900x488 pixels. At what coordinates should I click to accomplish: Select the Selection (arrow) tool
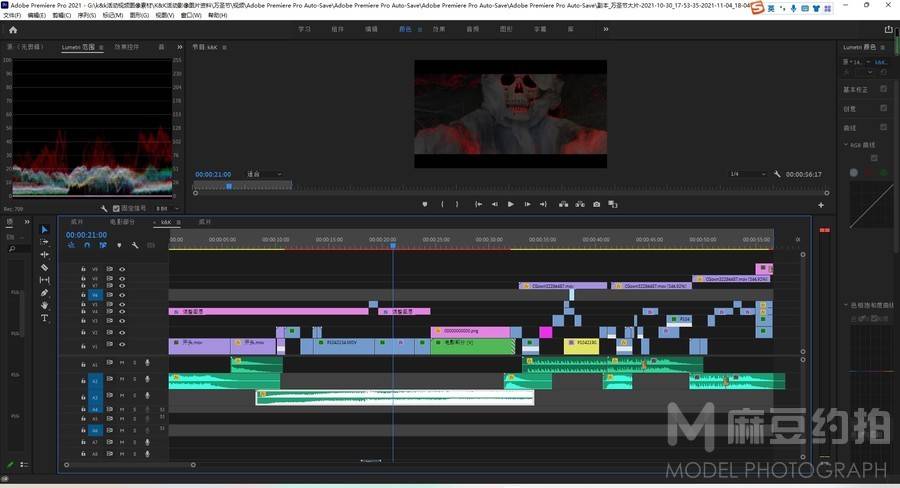click(x=44, y=229)
